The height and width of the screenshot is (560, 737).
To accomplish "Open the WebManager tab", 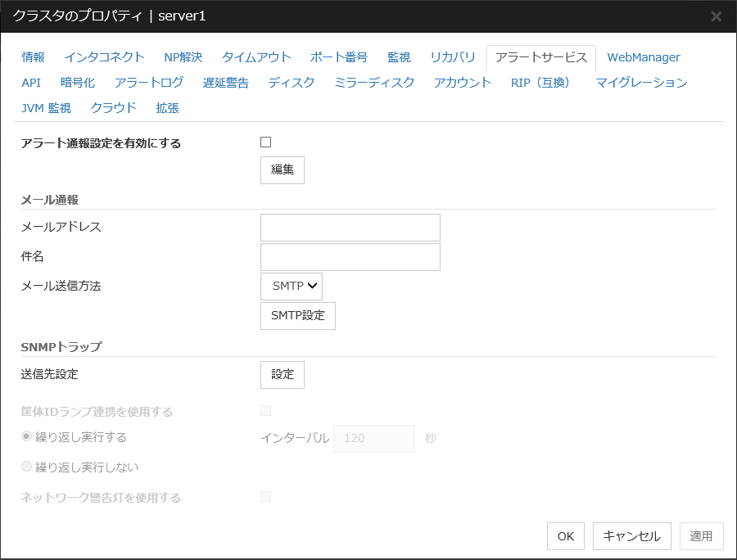I will [643, 57].
